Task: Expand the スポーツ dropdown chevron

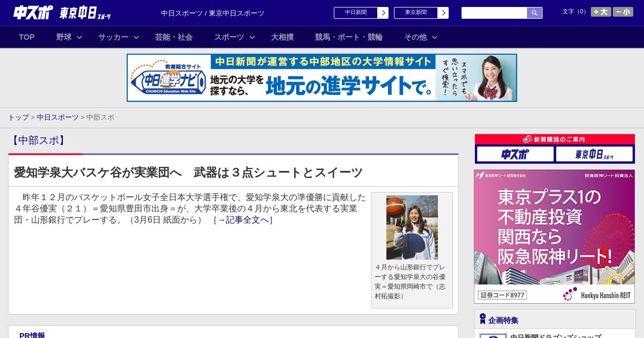Action: click(252, 37)
